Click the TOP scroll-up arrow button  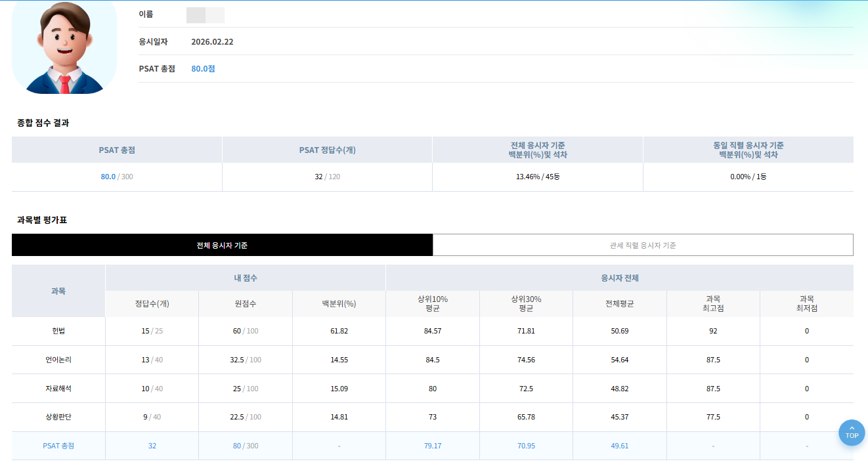click(x=852, y=433)
